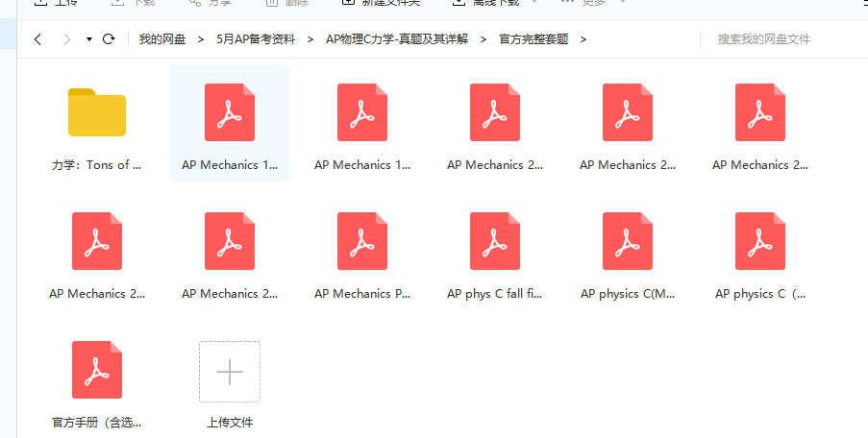Viewport: 868px width, 438px height.
Task: Open the 5月AP备考资料 breadcrumb folder
Action: pos(256,39)
